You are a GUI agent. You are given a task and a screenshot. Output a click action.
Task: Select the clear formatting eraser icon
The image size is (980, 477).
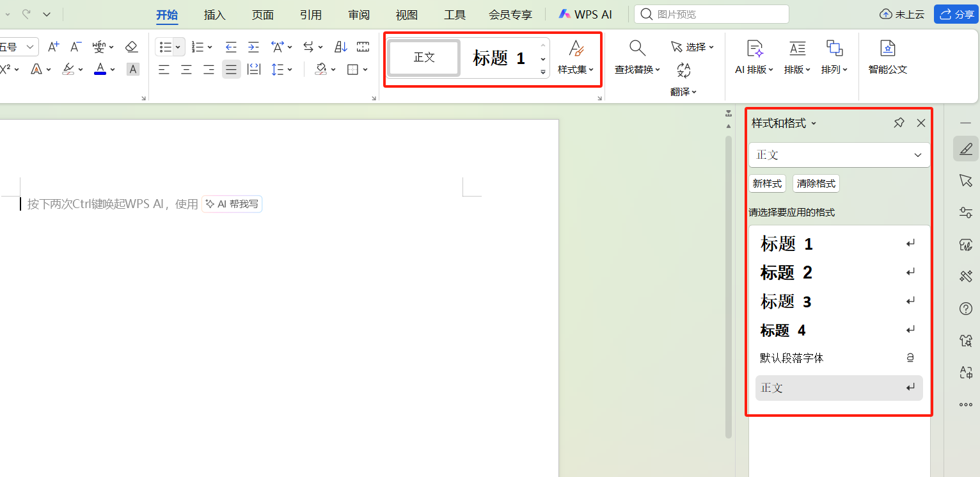click(131, 46)
